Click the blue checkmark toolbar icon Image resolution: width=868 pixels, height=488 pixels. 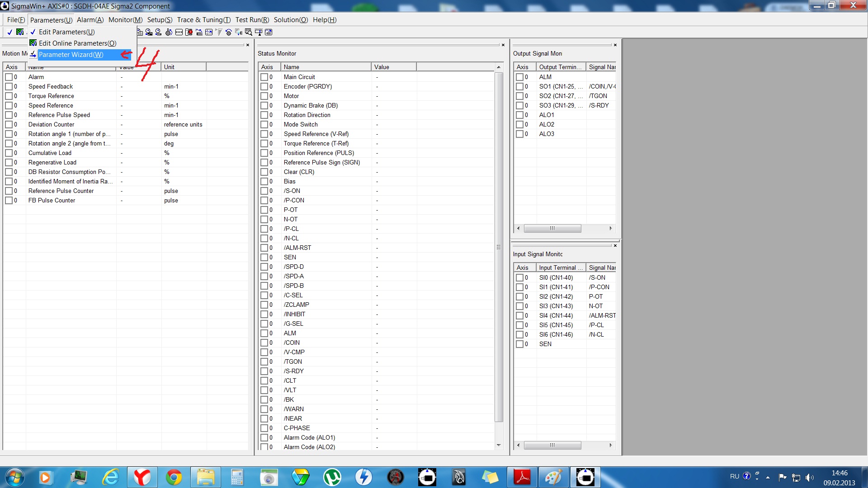pos(9,32)
